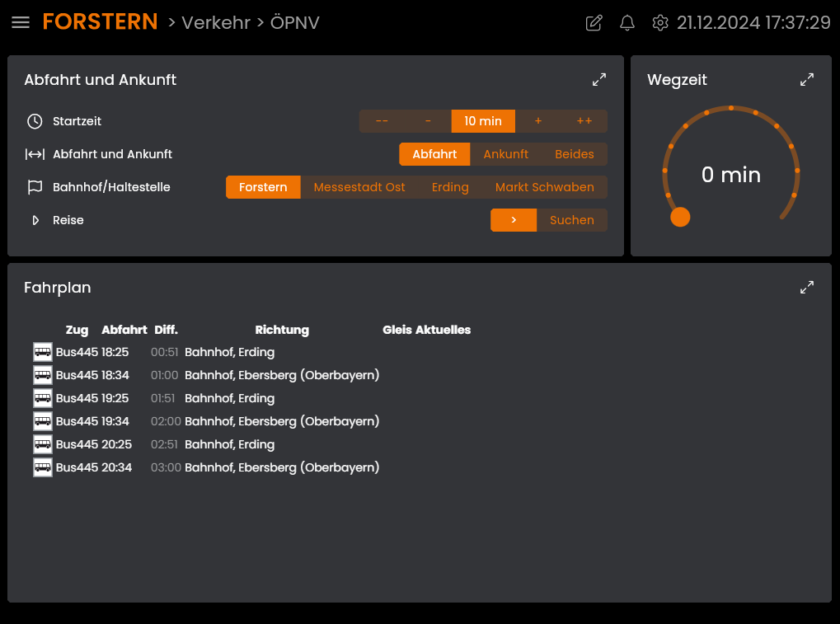840x624 pixels.
Task: Navigate to Verkehr in breadcrumb
Action: click(215, 23)
